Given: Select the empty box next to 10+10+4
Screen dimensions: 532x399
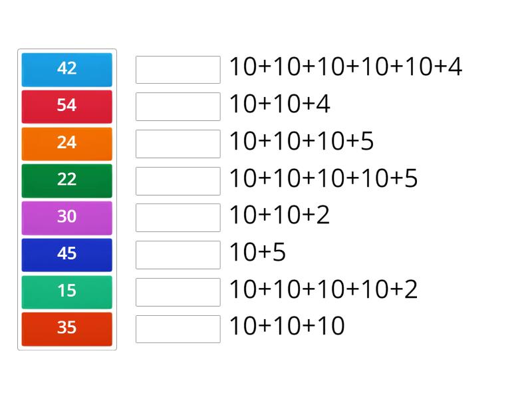Looking at the screenshot, I should 178,106.
